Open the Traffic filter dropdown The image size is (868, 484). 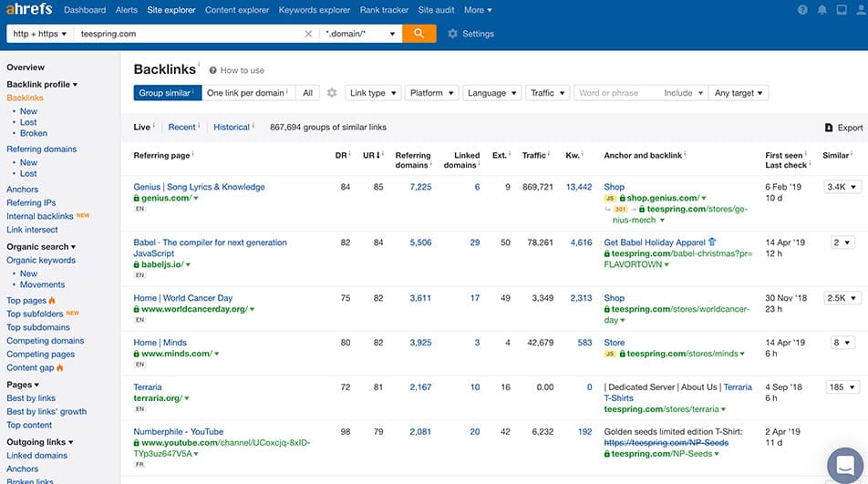click(547, 93)
